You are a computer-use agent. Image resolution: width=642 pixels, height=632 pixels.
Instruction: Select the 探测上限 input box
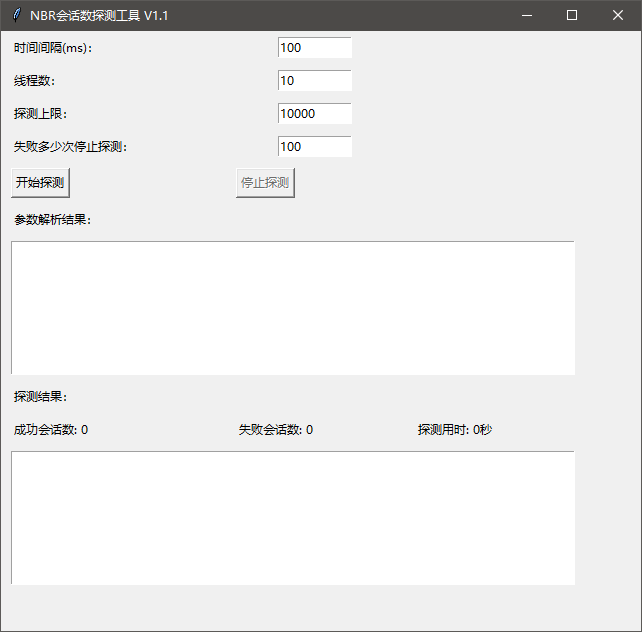[x=314, y=113]
